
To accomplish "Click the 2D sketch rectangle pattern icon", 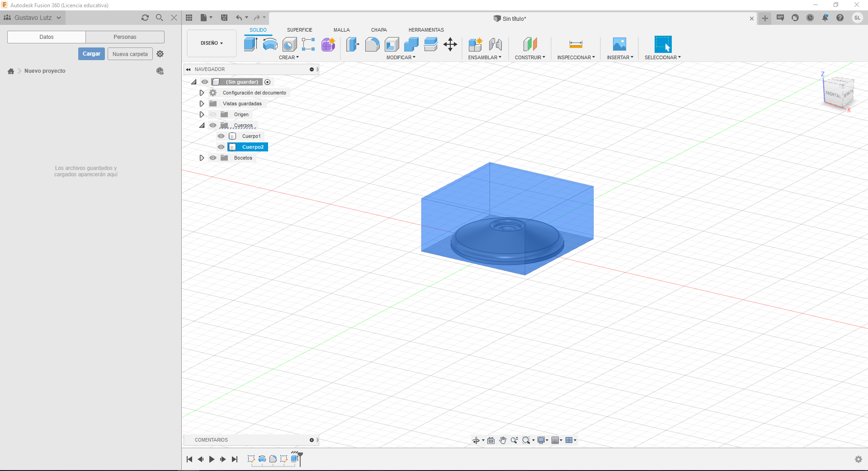I will (x=308, y=44).
